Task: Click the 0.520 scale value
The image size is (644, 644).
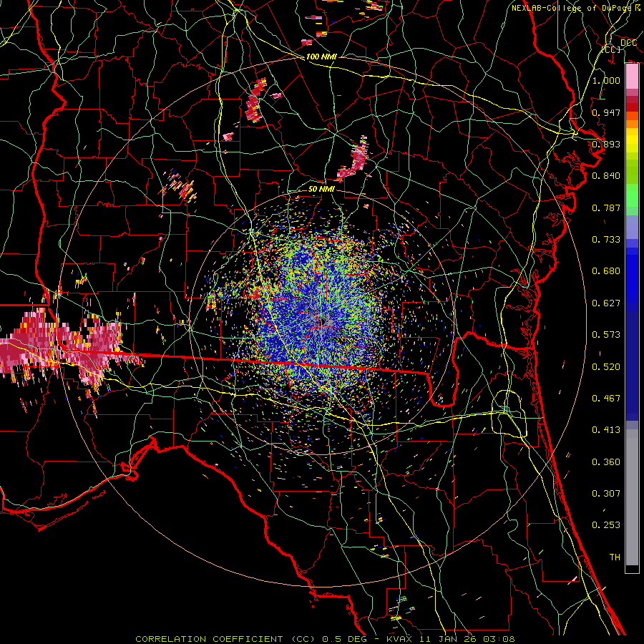Action: (606, 367)
